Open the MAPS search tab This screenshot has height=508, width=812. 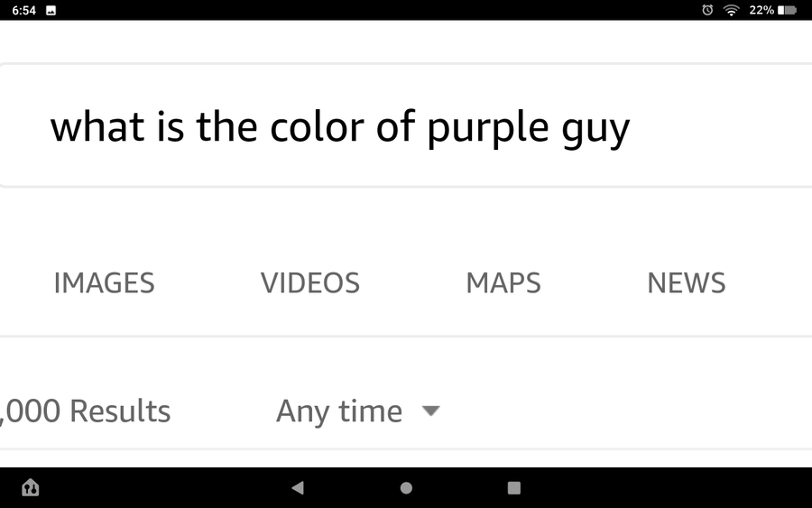pos(503,283)
